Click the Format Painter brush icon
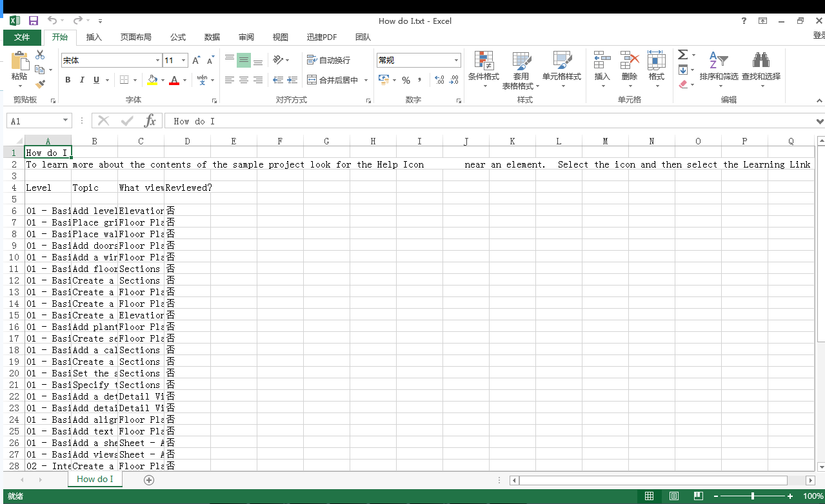The image size is (825, 504). point(40,84)
